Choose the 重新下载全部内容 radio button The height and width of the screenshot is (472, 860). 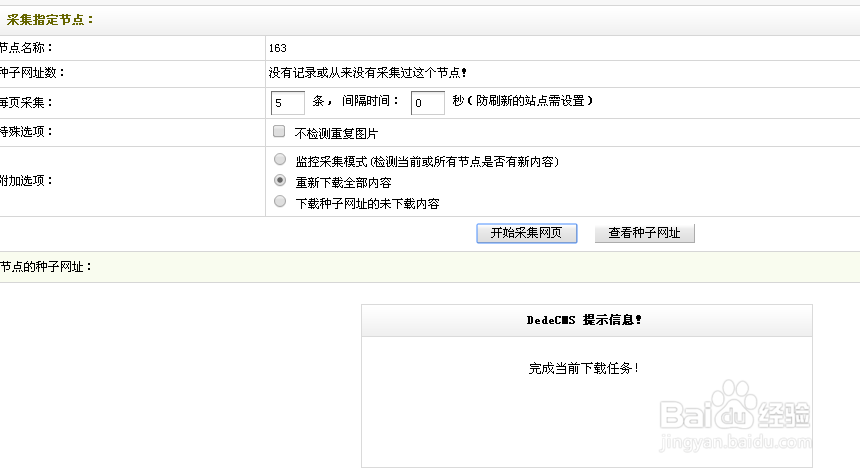tap(280, 181)
